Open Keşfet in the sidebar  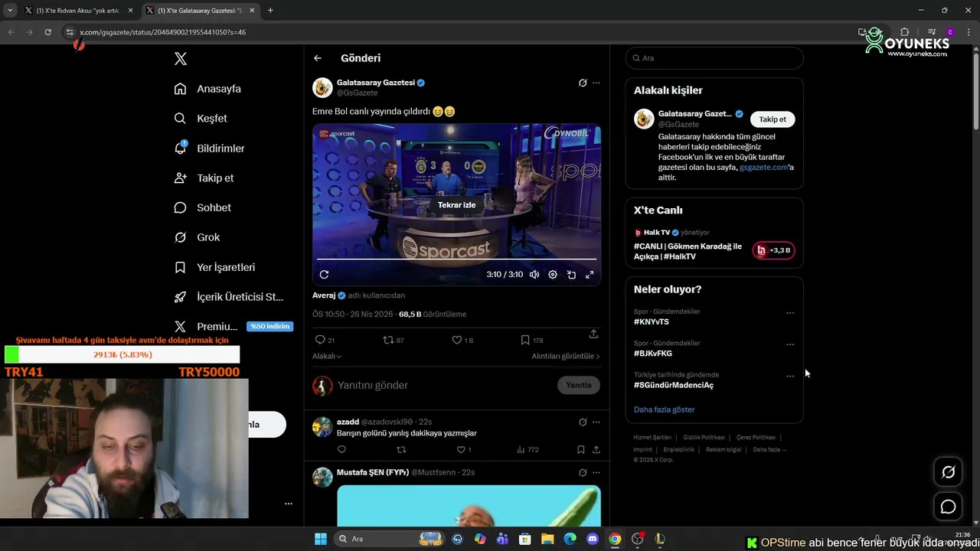(x=201, y=119)
